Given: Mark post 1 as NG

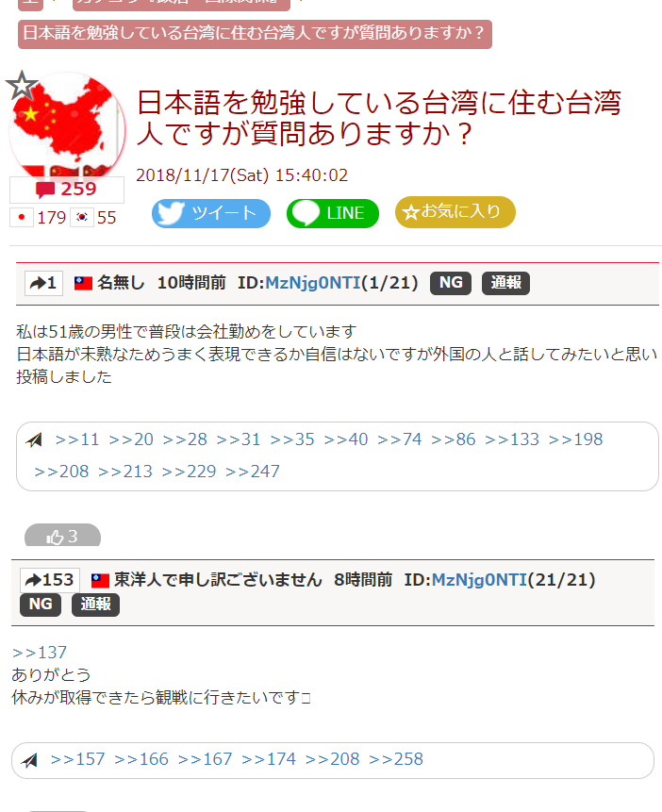Looking at the screenshot, I should (451, 283).
